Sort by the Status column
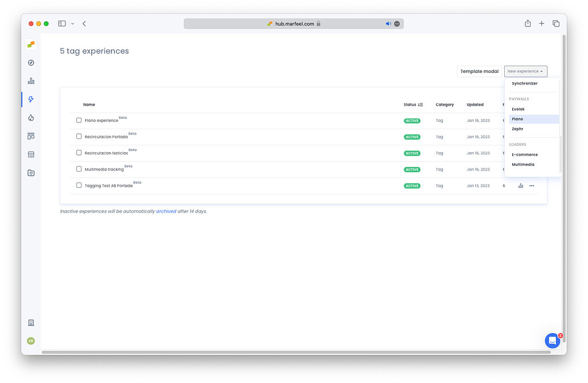Viewport: 588px width, 383px height. pos(412,105)
